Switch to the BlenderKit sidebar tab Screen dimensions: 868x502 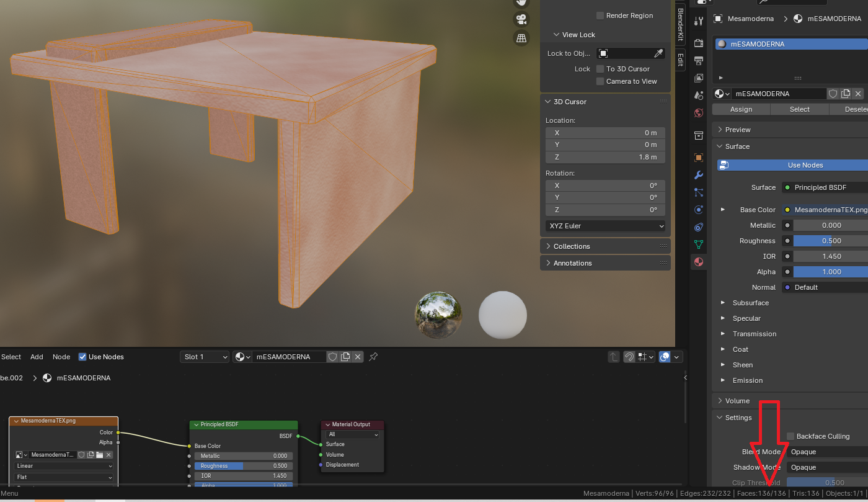[680, 25]
